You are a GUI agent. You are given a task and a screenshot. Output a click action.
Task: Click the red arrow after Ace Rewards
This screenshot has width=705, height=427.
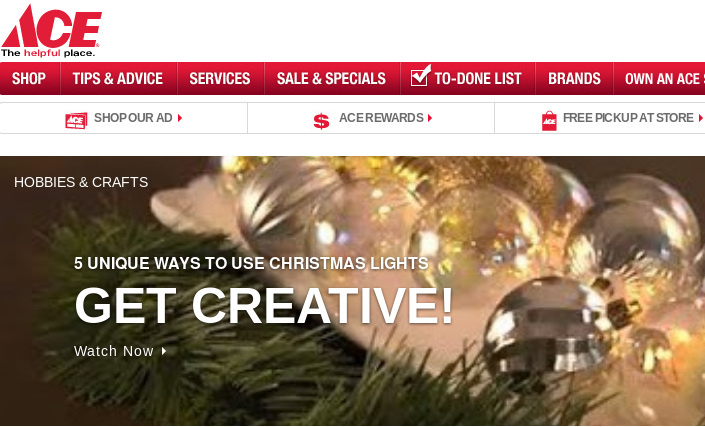430,118
